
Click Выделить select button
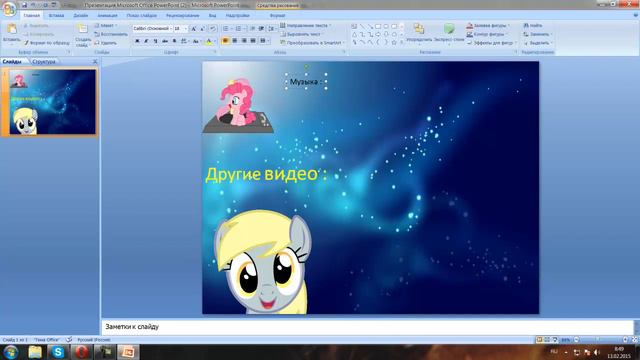(538, 43)
